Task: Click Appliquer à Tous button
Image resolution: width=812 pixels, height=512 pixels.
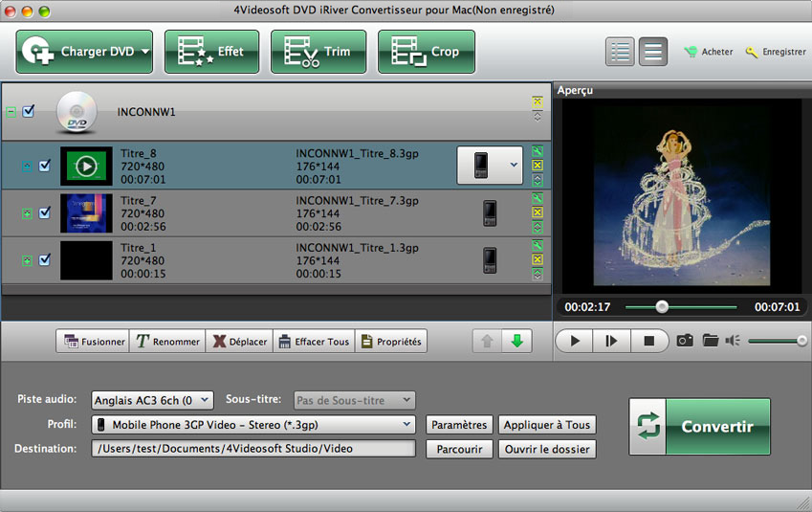Action: click(547, 425)
